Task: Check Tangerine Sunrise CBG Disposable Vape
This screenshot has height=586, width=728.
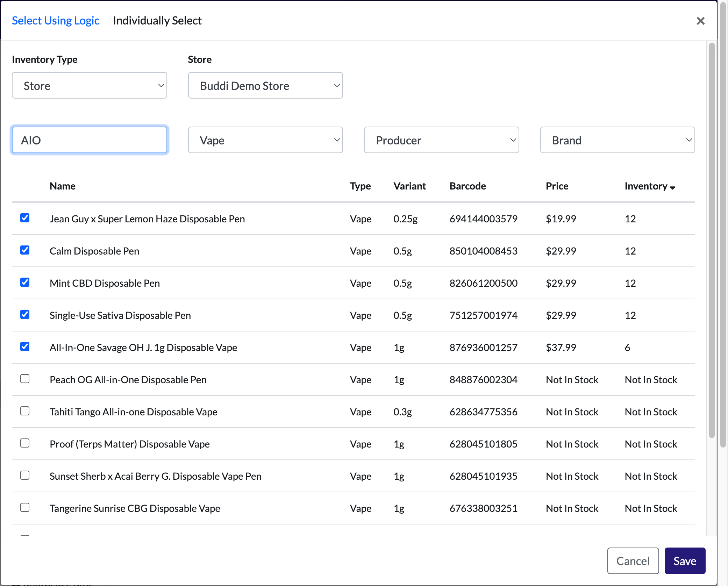Action: [25, 507]
